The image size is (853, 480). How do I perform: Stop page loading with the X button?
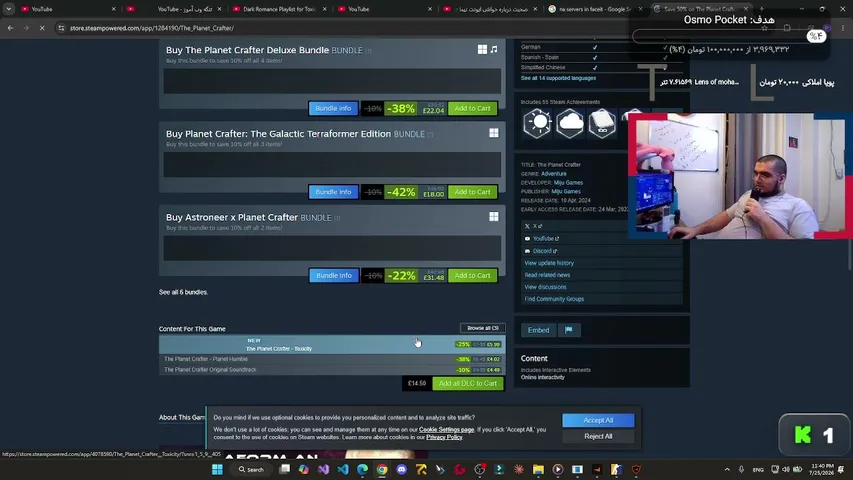(x=42, y=28)
